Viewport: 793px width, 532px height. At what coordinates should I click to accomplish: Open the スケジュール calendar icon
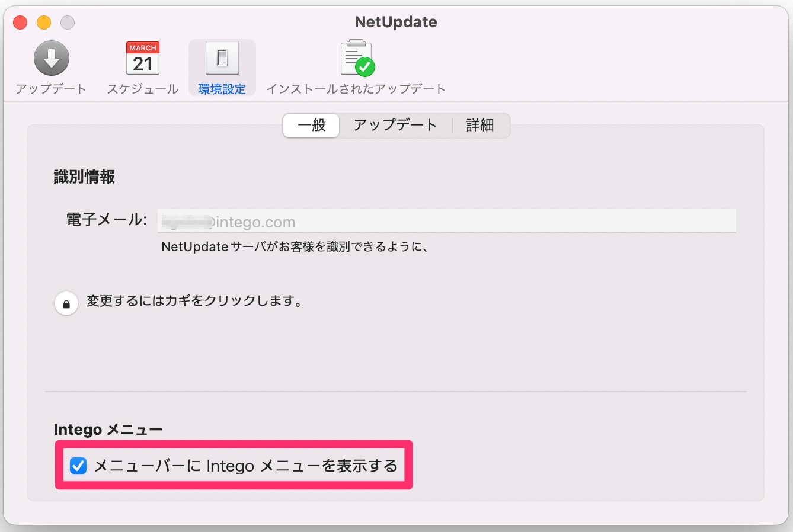tap(143, 58)
